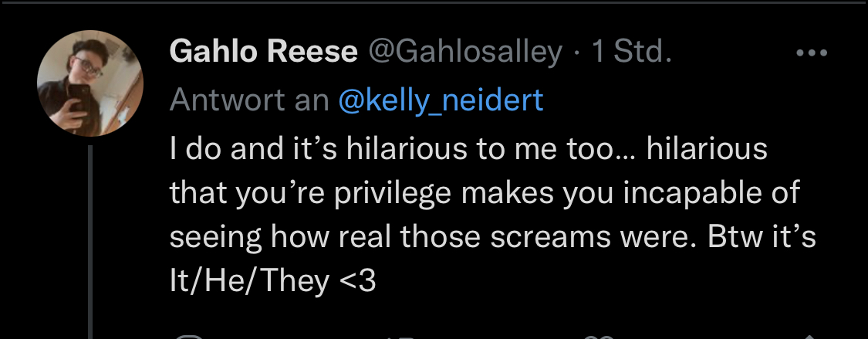Click the 'Antwort an' label
The image size is (868, 339).
point(249,100)
